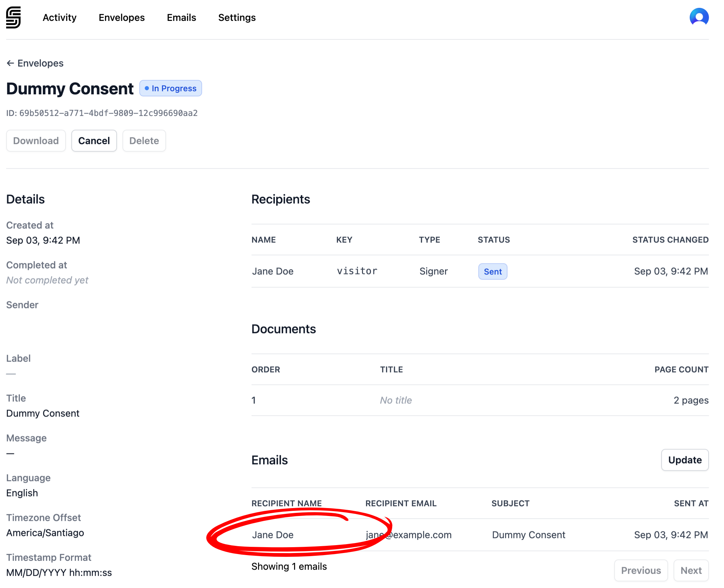Click the Sent status badge
The height and width of the screenshot is (588, 724).
tap(492, 272)
